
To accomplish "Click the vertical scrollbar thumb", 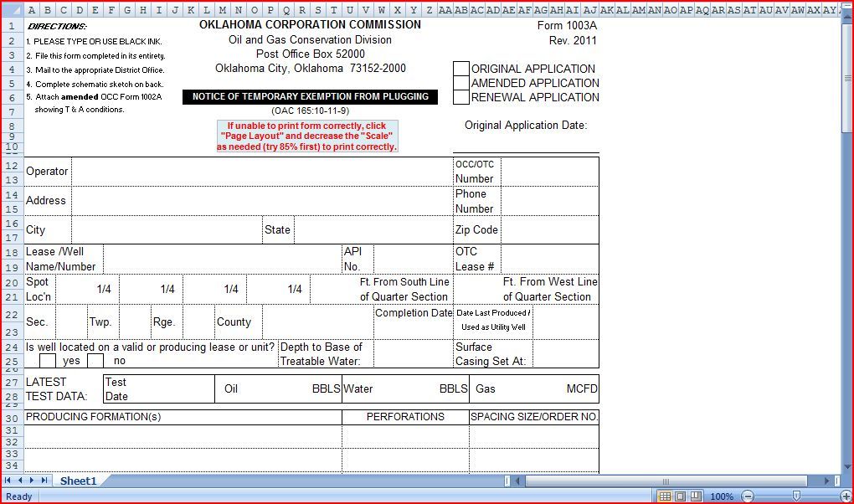I will tap(847, 78).
